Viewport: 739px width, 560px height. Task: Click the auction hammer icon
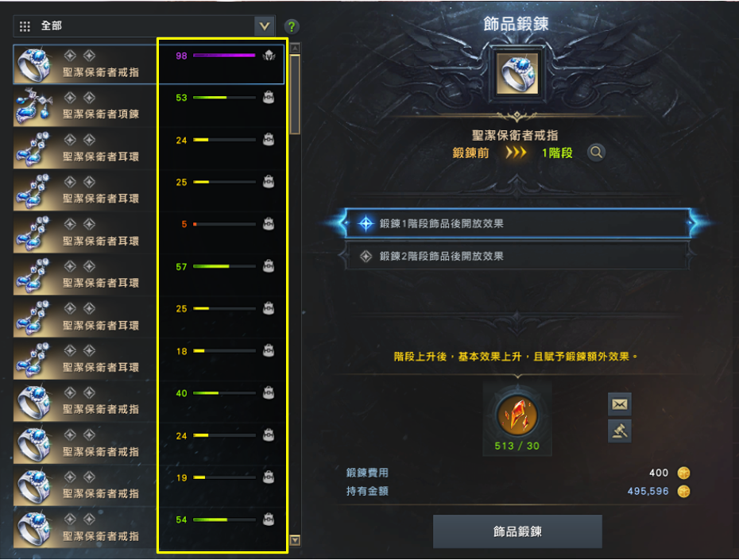click(619, 431)
